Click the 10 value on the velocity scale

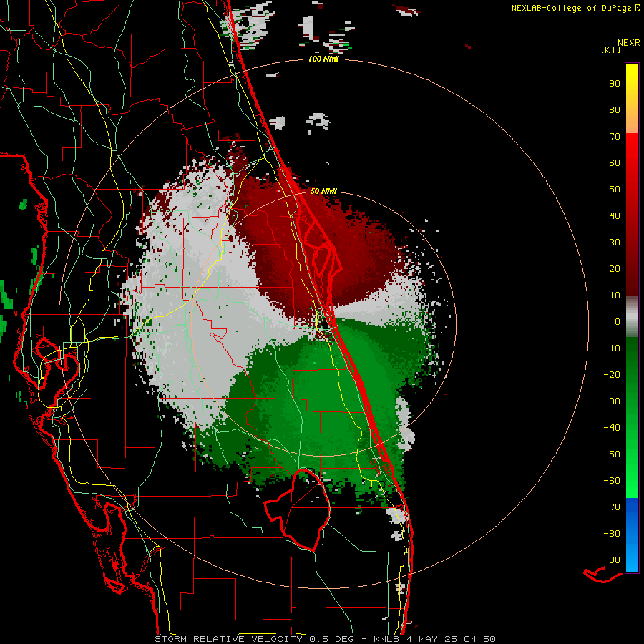(x=615, y=296)
